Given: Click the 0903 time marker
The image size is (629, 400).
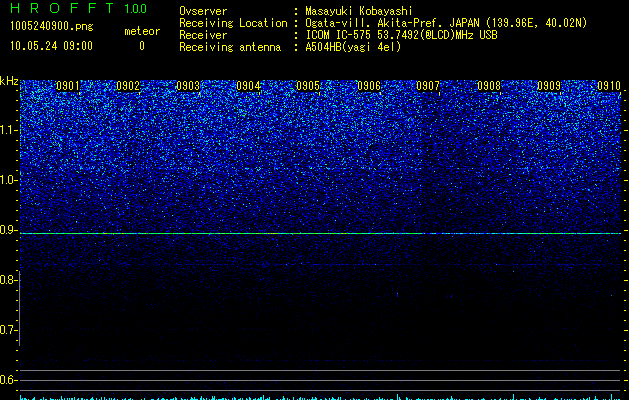Looking at the screenshot, I should coord(188,86).
